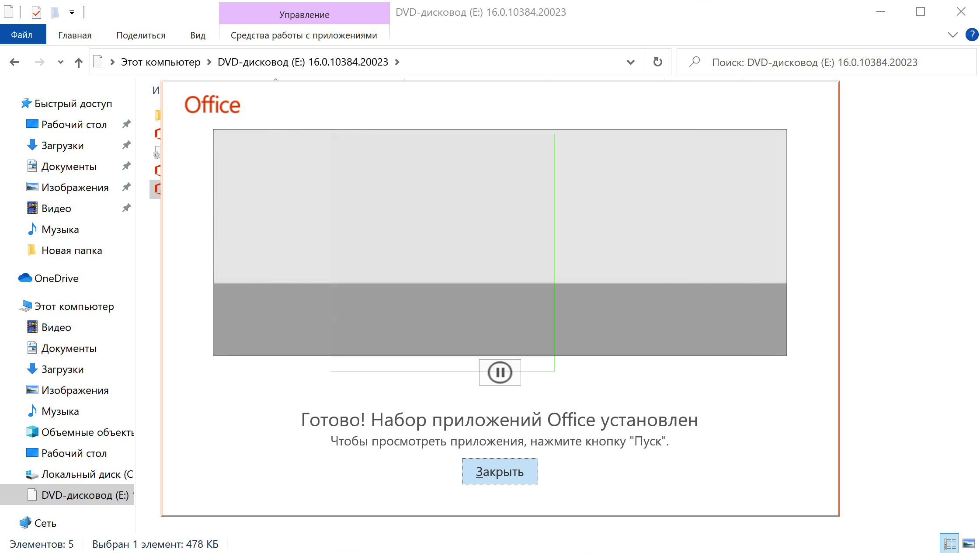Click the pin icon beside Загрузки
This screenshot has width=980, height=553.
126,145
